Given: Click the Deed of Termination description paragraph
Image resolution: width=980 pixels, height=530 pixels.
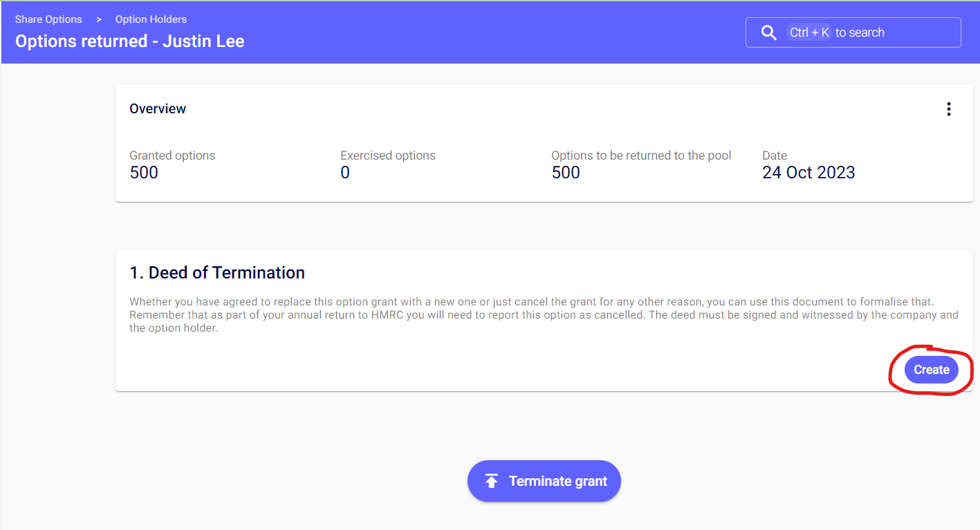Looking at the screenshot, I should [543, 315].
